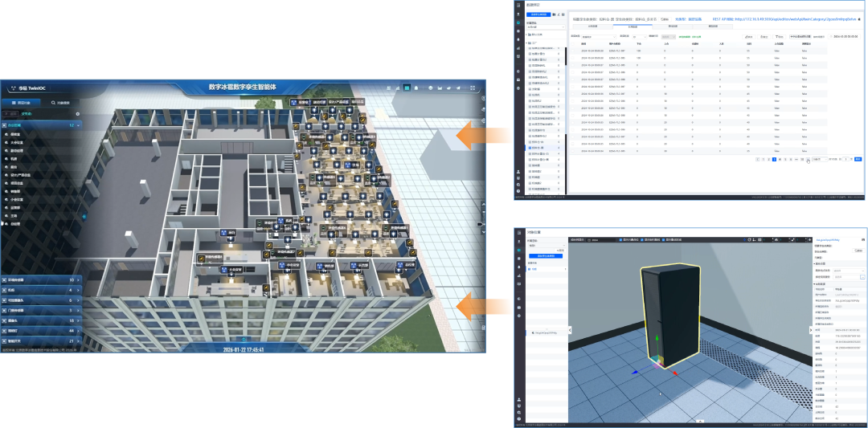This screenshot has height=428, width=868.
Task: Click bell icon in data table window sidebar
Action: point(518,39)
